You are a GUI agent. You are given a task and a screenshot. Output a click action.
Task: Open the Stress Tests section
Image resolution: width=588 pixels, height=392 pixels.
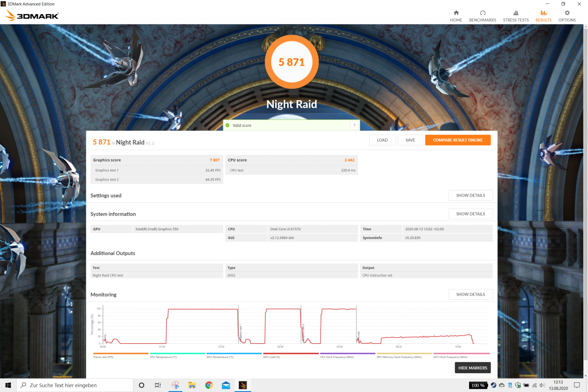click(x=516, y=16)
